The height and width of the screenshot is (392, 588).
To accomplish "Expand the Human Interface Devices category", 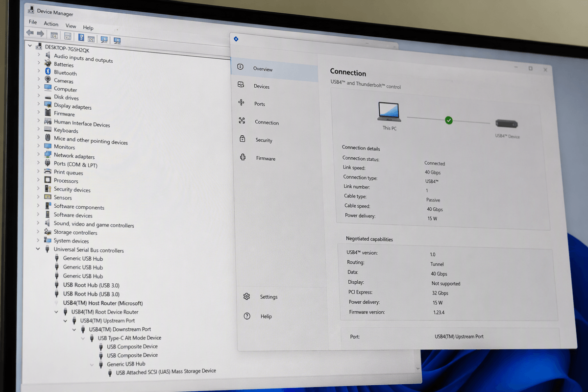I will coord(39,121).
